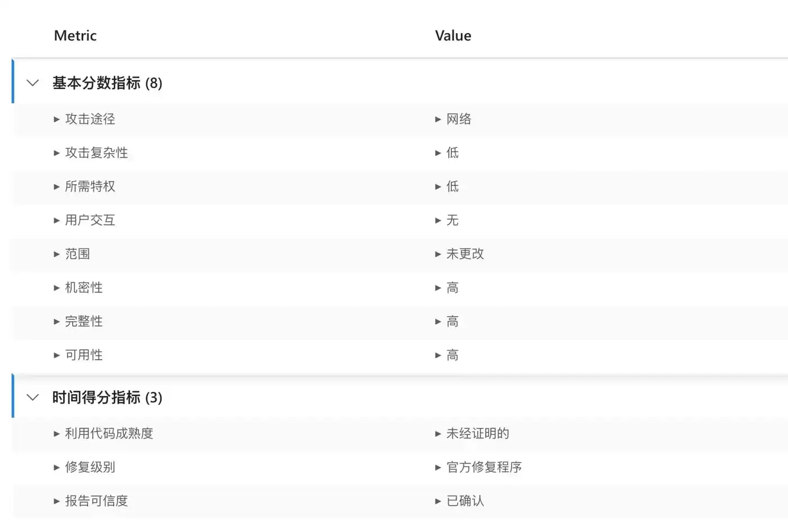Click the arrow next to value 网络
The image size is (788, 532).
tap(438, 119)
